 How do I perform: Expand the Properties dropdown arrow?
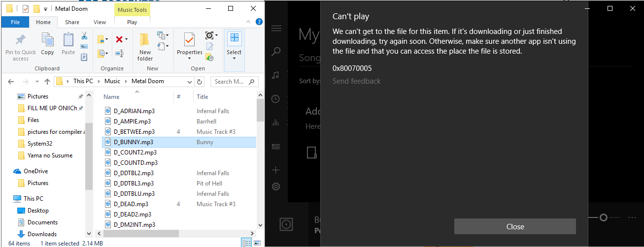(x=190, y=58)
